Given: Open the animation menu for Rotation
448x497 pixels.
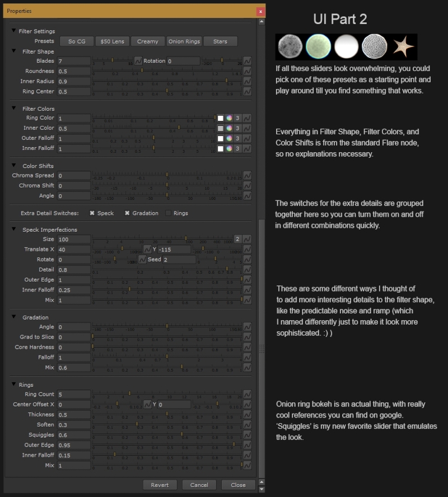Looking at the screenshot, I should tap(247, 60).
